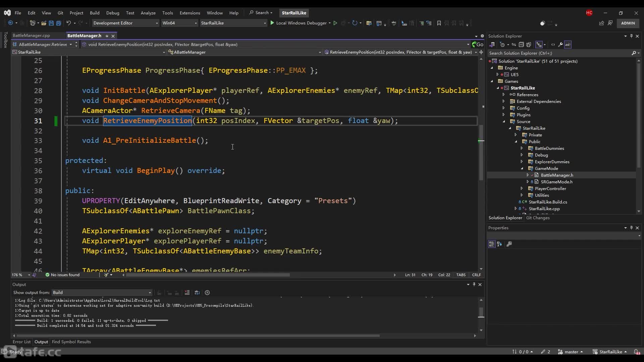Click the Undo icon in the toolbar
The image size is (644, 362).
[68, 23]
